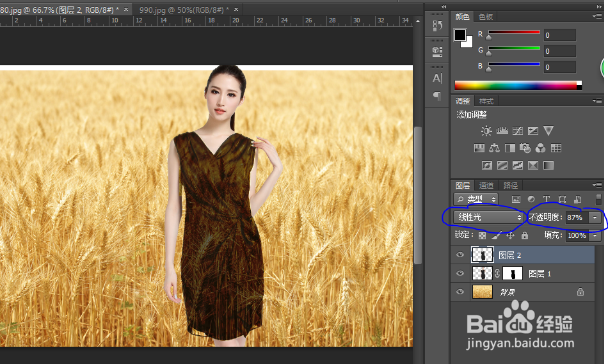
Task: Filter layers by text type 'T' icon
Action: pyautogui.click(x=547, y=200)
